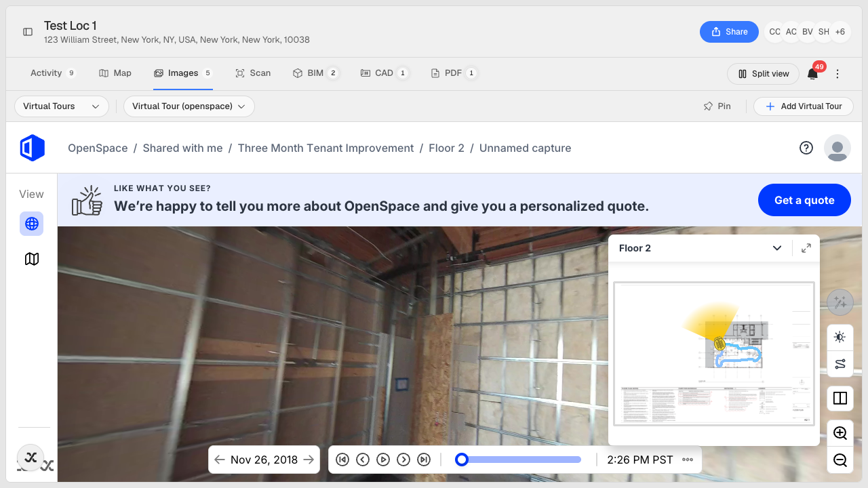
Task: Open the Nov 26, 2018 date picker
Action: [264, 460]
